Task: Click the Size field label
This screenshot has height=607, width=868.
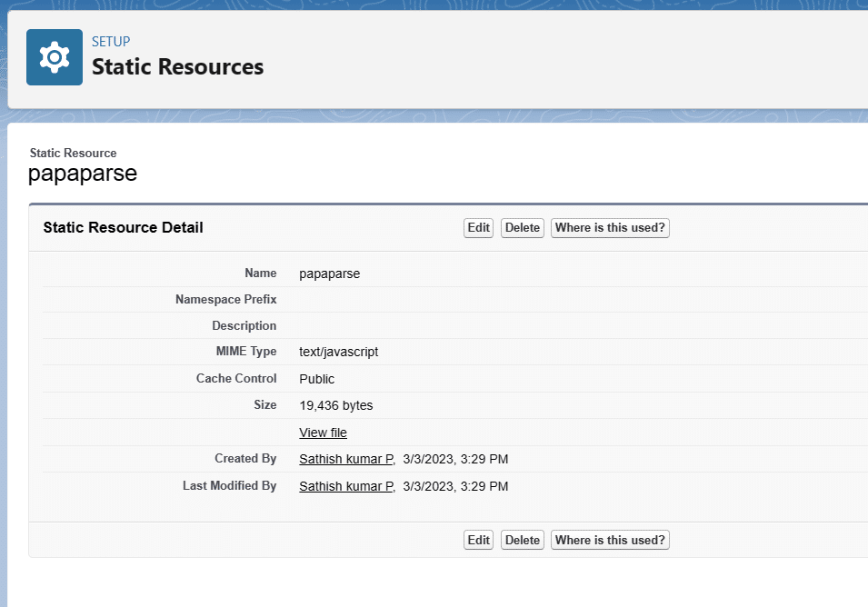Action: 265,405
